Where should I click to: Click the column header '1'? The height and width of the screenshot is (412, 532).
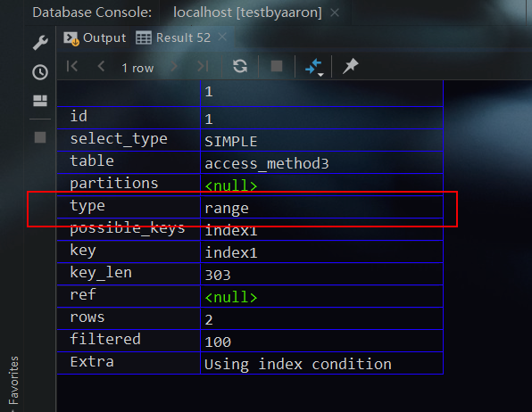point(321,94)
